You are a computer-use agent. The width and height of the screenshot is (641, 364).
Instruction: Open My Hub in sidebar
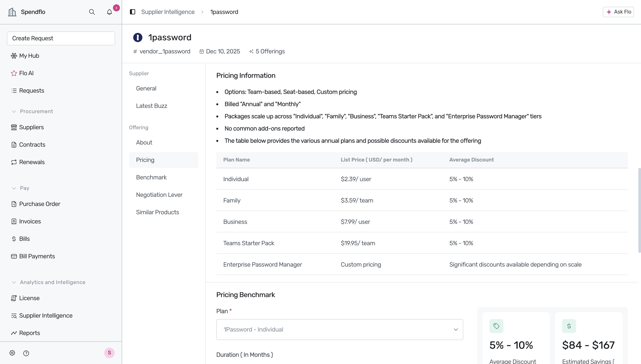pos(29,56)
